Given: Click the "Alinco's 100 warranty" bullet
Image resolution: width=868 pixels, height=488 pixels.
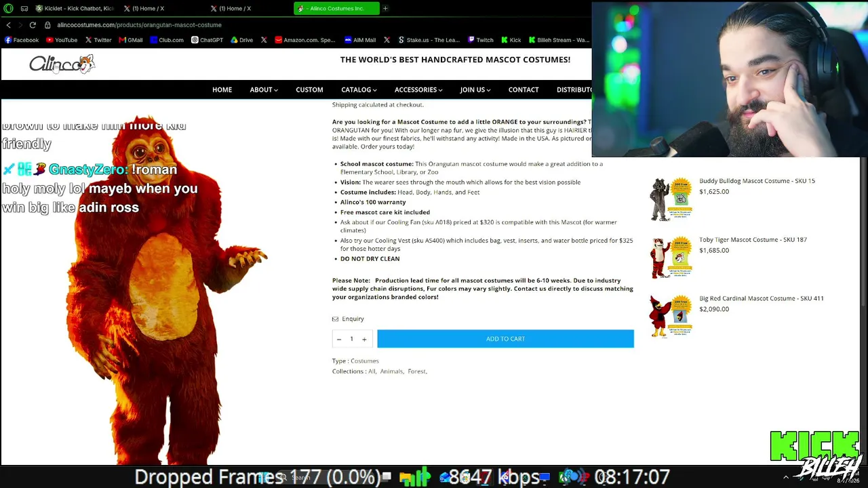Looking at the screenshot, I should point(373,202).
